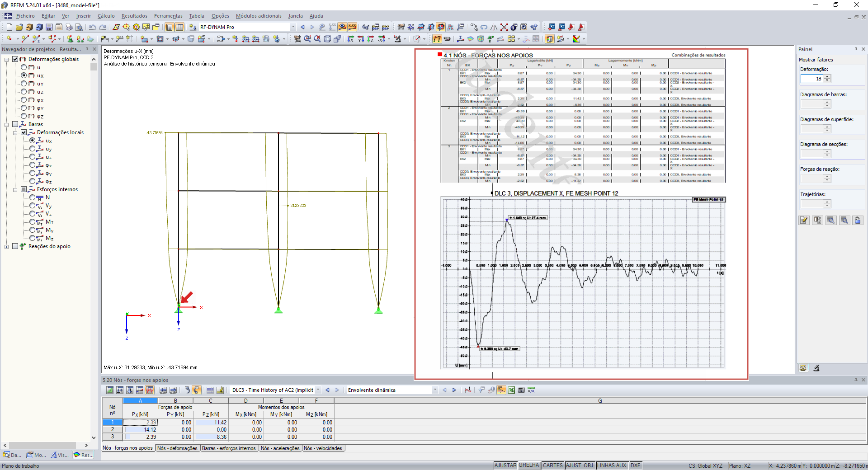Click the Excel export icon in table toolbar

(511, 390)
